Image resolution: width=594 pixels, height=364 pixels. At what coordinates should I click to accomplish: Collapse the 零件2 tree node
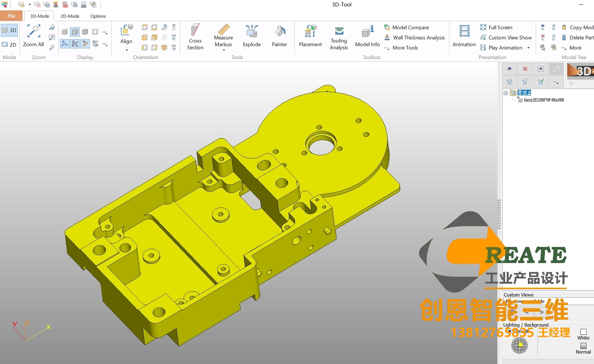(x=506, y=93)
